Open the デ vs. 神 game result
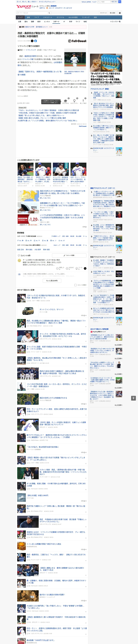This screenshot has height=644, width=138. tap(20, 241)
